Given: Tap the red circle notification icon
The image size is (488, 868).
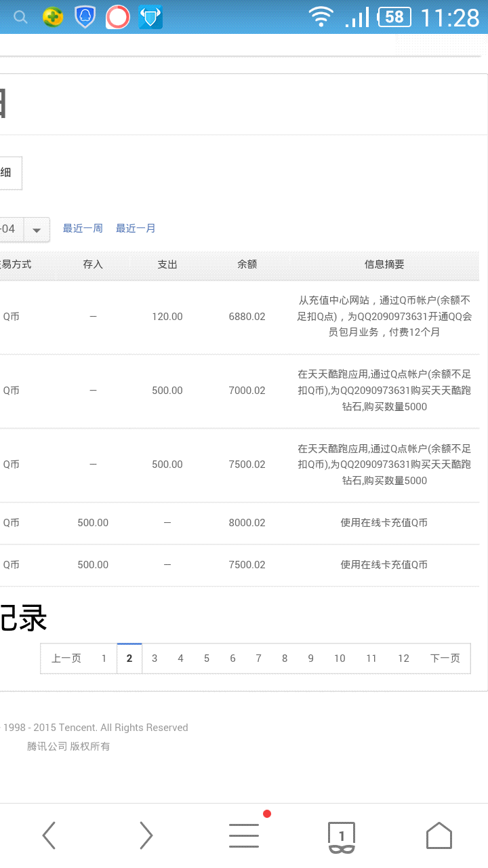Looking at the screenshot, I should tap(118, 17).
